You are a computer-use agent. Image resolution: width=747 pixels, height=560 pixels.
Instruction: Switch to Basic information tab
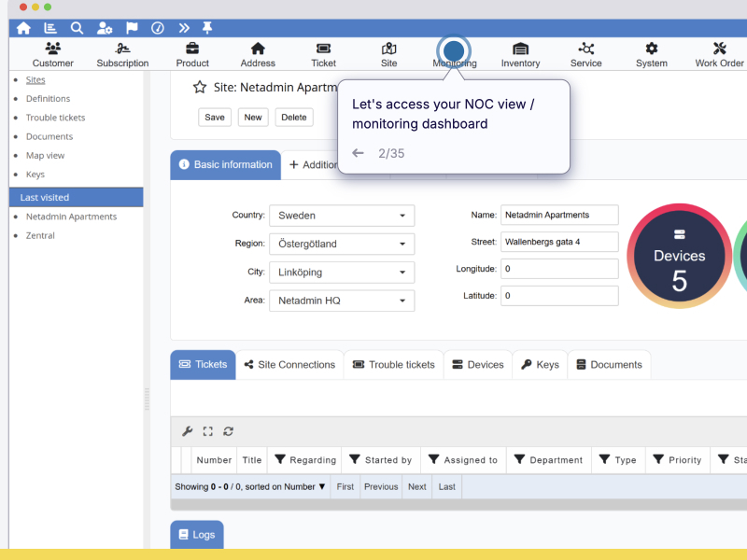click(x=225, y=165)
